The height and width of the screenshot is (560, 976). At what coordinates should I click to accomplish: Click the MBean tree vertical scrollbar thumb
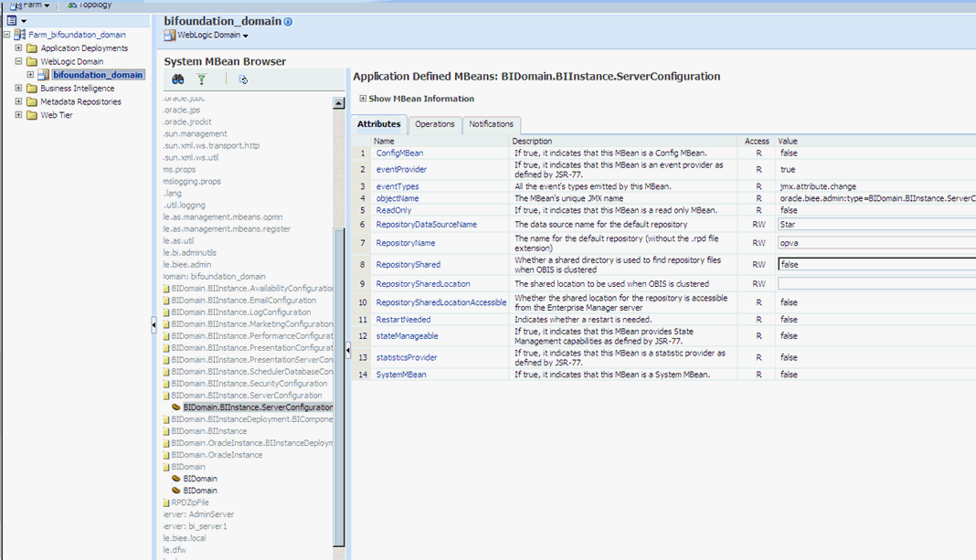point(339,387)
